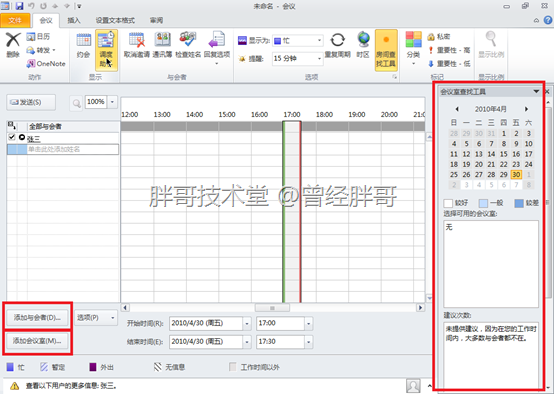Toggle the Private (私密) lock option
Viewport: 554px width, 394px height.
click(x=439, y=36)
